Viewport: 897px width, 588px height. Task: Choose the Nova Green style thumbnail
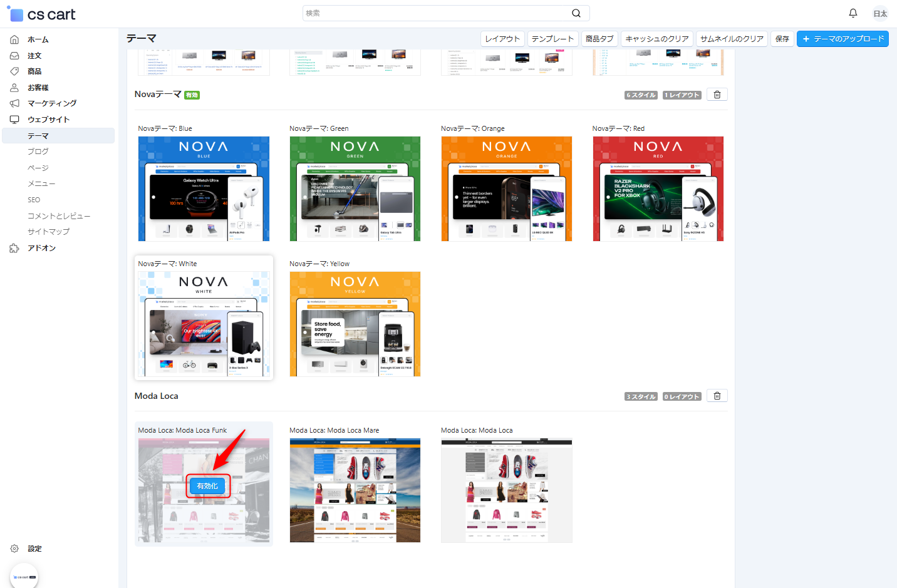click(x=355, y=188)
